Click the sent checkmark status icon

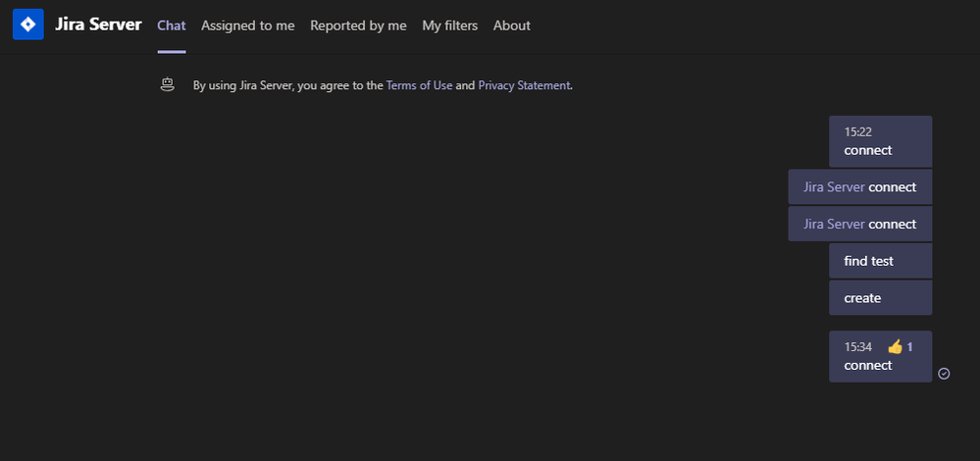tap(944, 374)
